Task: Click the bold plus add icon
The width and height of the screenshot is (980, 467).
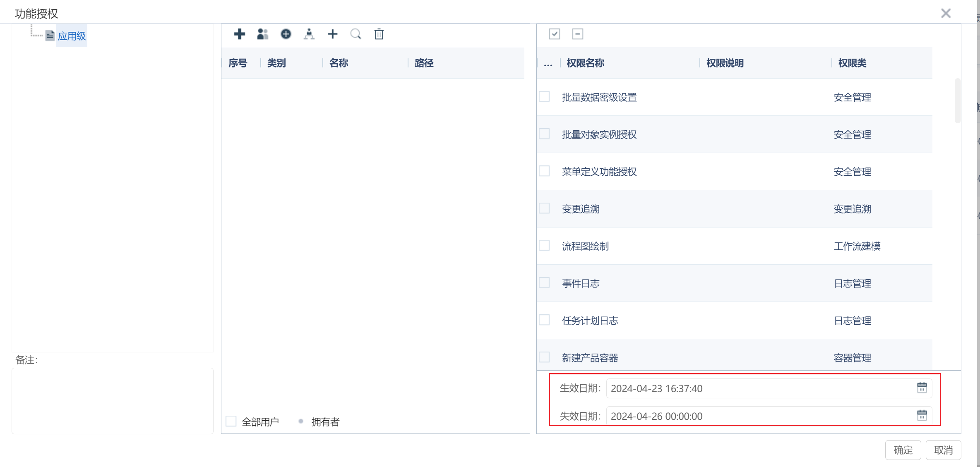Action: click(x=239, y=34)
